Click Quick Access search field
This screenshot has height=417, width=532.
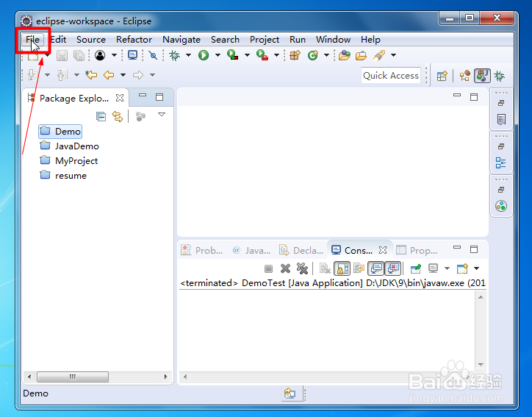(x=390, y=76)
